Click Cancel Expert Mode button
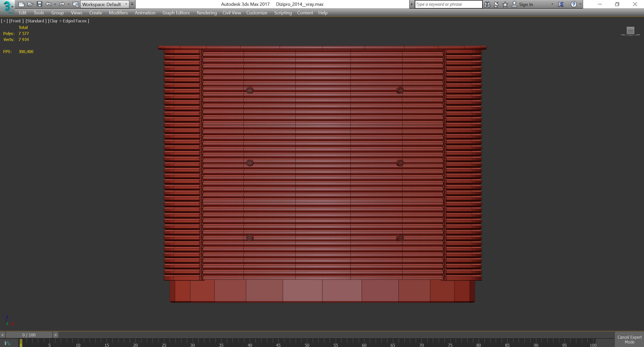The width and height of the screenshot is (644, 347). 629,339
